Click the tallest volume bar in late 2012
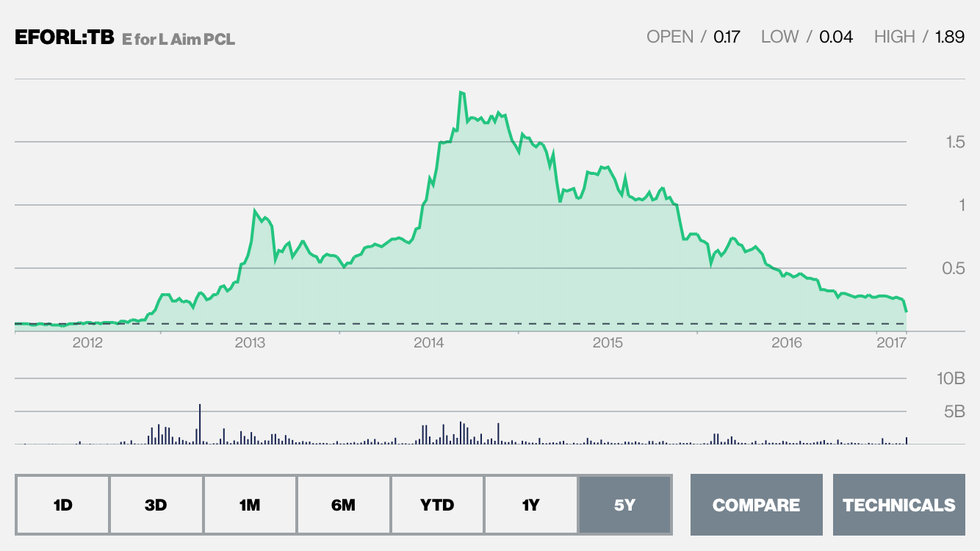 click(x=200, y=424)
